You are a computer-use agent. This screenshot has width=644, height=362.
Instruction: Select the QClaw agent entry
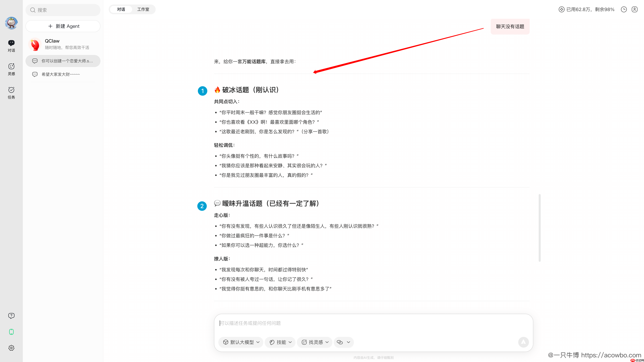pyautogui.click(x=63, y=44)
